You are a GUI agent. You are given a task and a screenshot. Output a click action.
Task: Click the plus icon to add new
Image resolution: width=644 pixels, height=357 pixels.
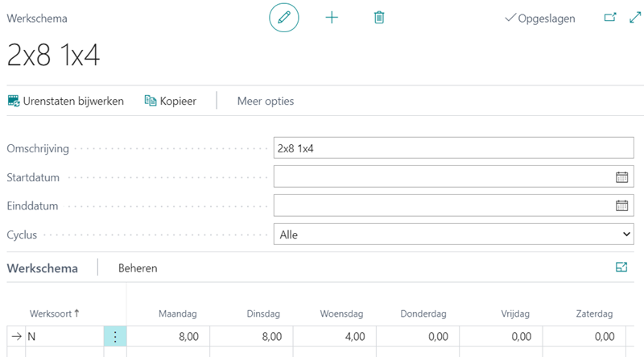332,18
